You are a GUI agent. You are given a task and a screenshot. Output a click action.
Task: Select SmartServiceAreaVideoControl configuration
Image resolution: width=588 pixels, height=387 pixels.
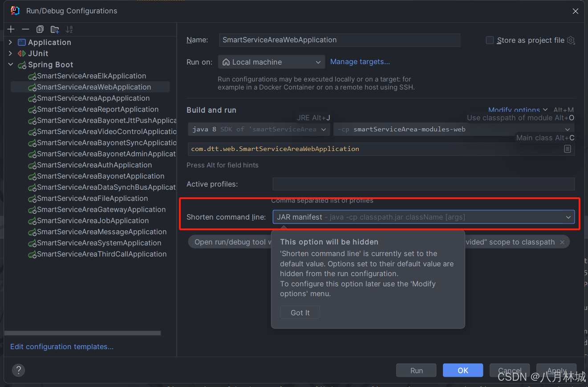point(102,131)
